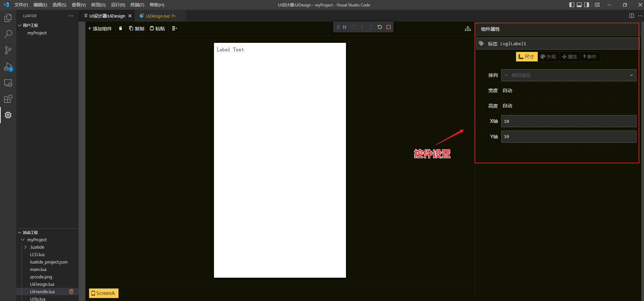Open the Extensions view

pyautogui.click(x=8, y=99)
